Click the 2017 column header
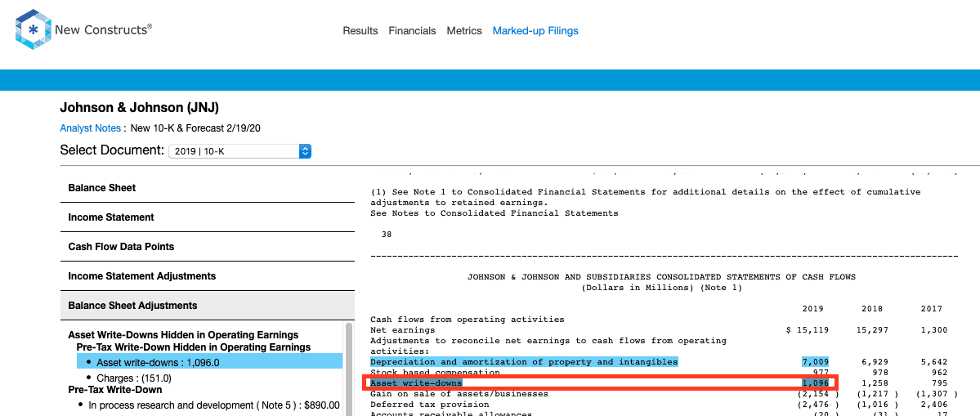This screenshot has height=416, width=980. click(931, 309)
